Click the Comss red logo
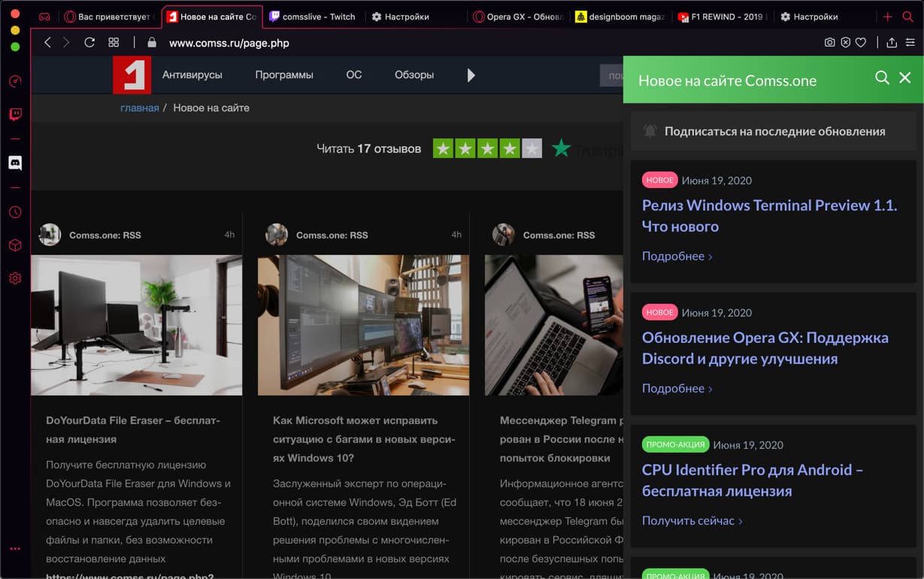This screenshot has height=579, width=924. tap(132, 74)
